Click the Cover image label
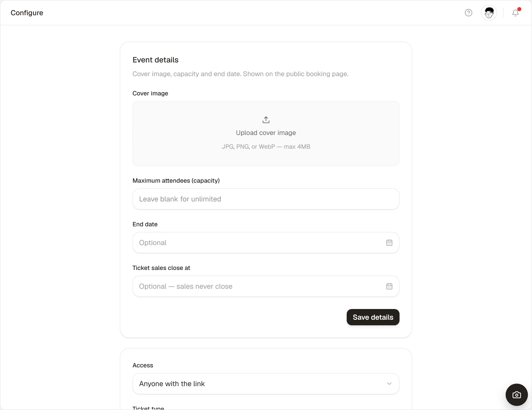 click(x=150, y=93)
